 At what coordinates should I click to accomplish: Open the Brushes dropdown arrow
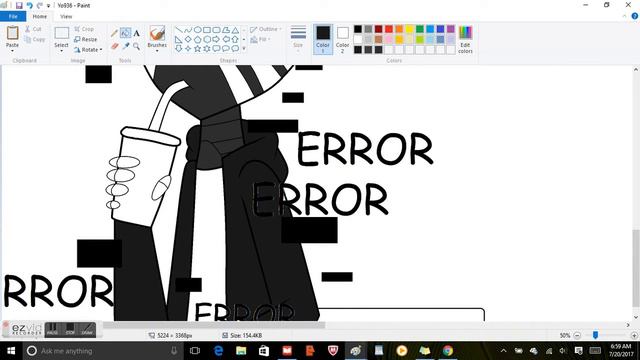point(157,51)
